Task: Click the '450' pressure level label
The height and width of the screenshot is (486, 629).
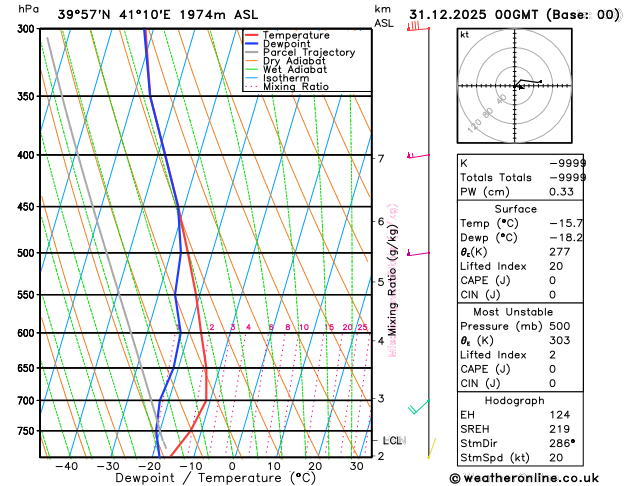Action: click(28, 207)
